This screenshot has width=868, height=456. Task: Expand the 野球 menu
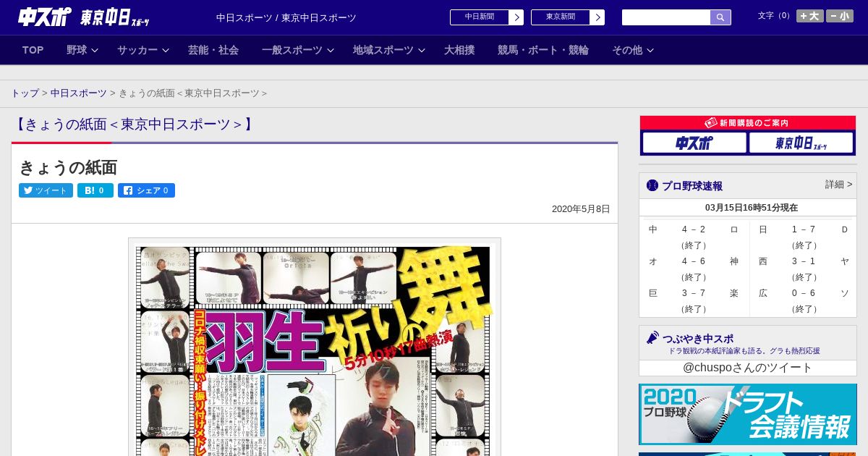click(82, 50)
